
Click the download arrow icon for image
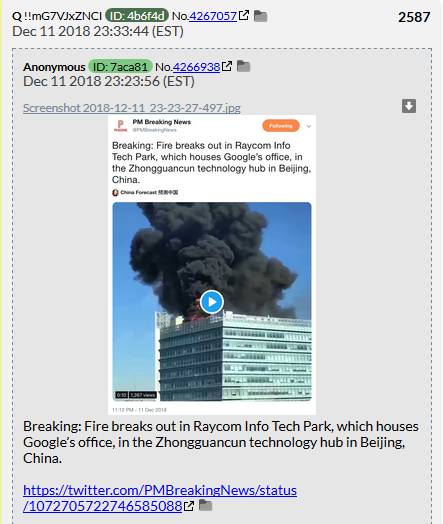(409, 106)
